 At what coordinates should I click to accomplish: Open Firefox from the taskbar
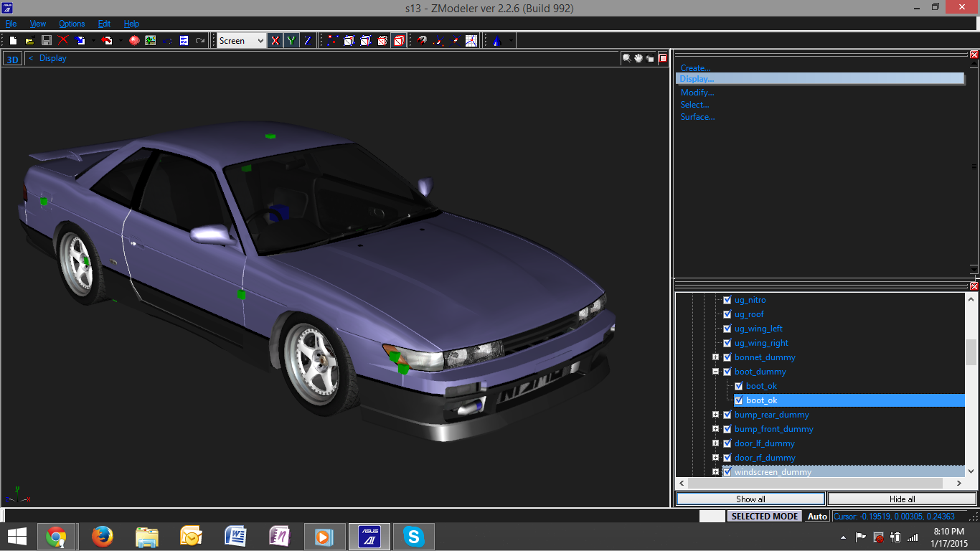103,537
